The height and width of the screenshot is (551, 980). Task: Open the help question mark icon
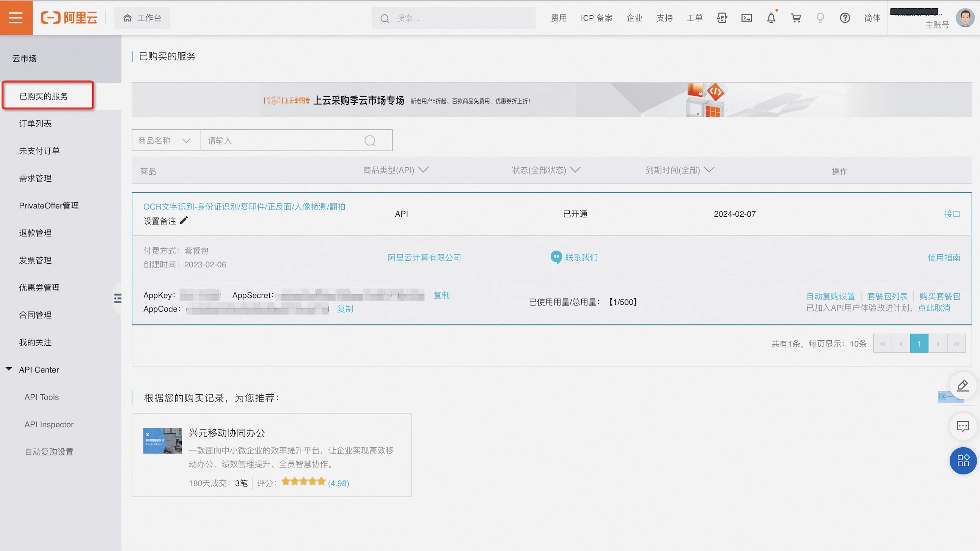pyautogui.click(x=845, y=18)
